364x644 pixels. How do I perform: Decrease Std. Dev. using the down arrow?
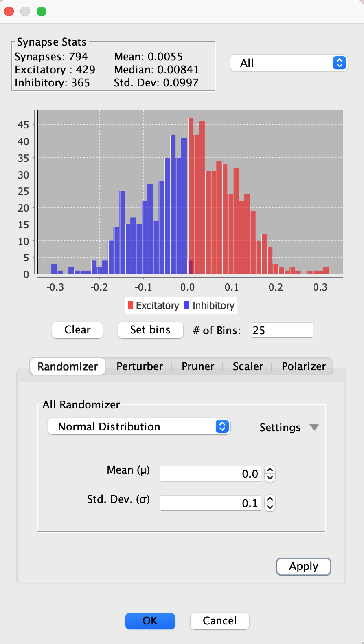pyautogui.click(x=270, y=507)
